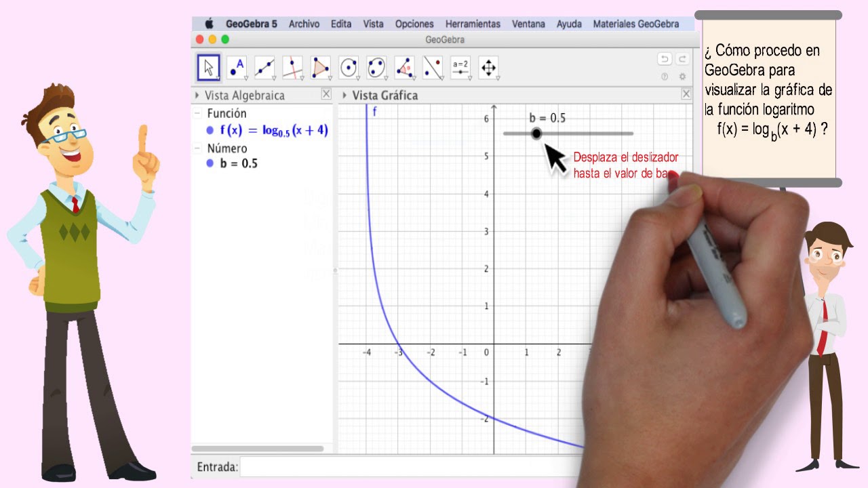Open the Point tool dropdown arrow
This screenshot has width=868, height=488.
(x=245, y=79)
